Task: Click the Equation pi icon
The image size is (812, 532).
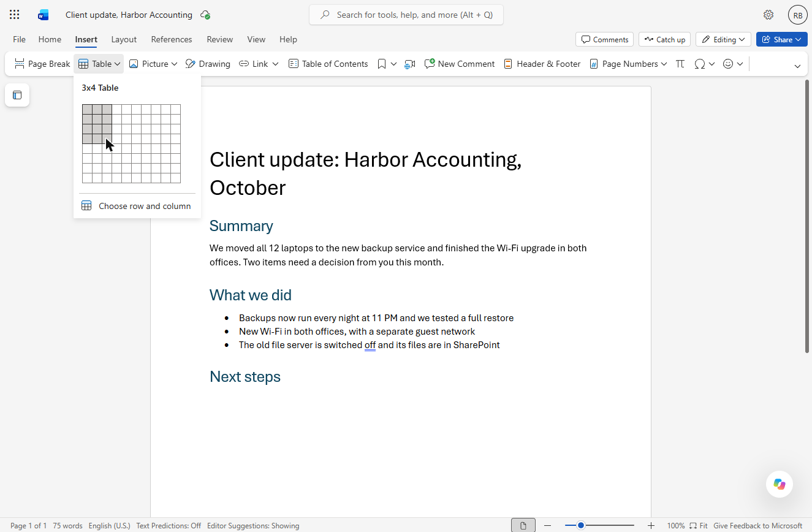Action: click(x=680, y=64)
